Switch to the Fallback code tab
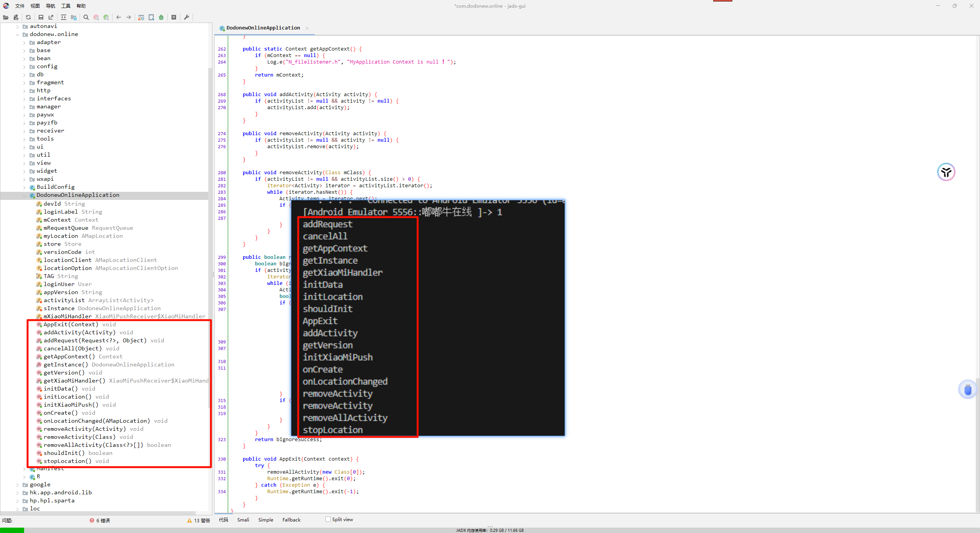Image resolution: width=980 pixels, height=533 pixels. (291, 520)
